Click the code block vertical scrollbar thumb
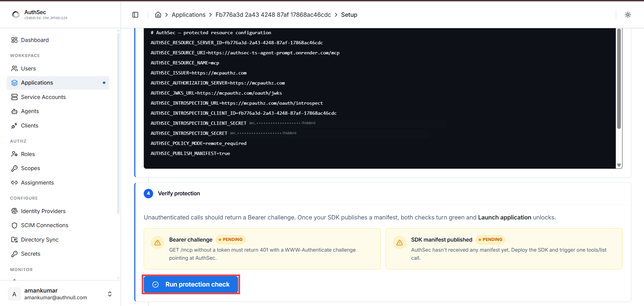Screen dimensions: 644x306 click(619, 79)
